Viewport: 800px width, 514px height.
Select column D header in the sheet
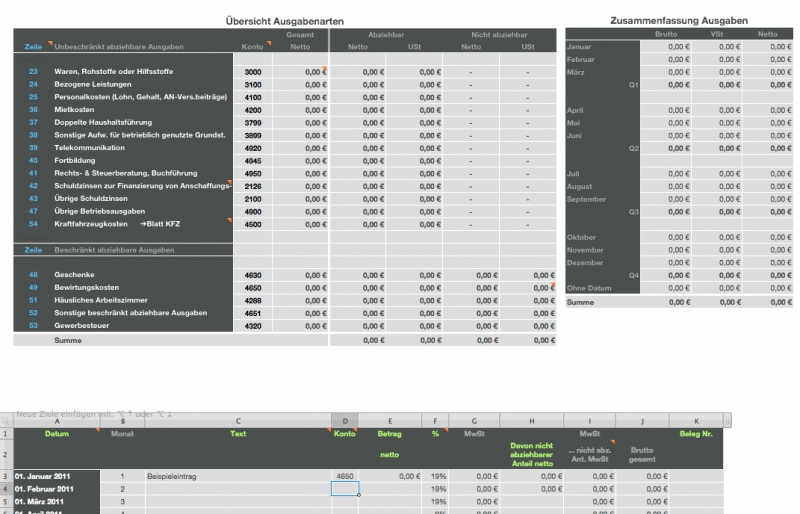[x=344, y=422]
